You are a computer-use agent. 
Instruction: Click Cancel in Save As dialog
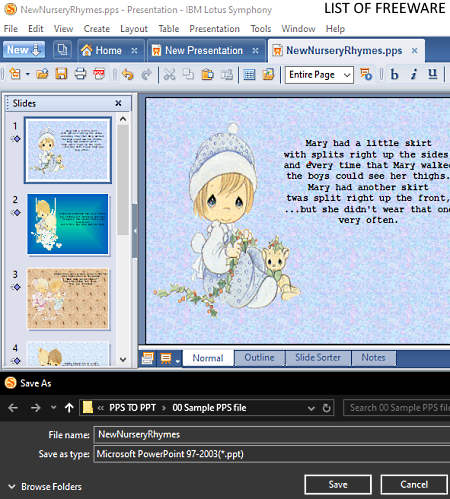(x=414, y=484)
